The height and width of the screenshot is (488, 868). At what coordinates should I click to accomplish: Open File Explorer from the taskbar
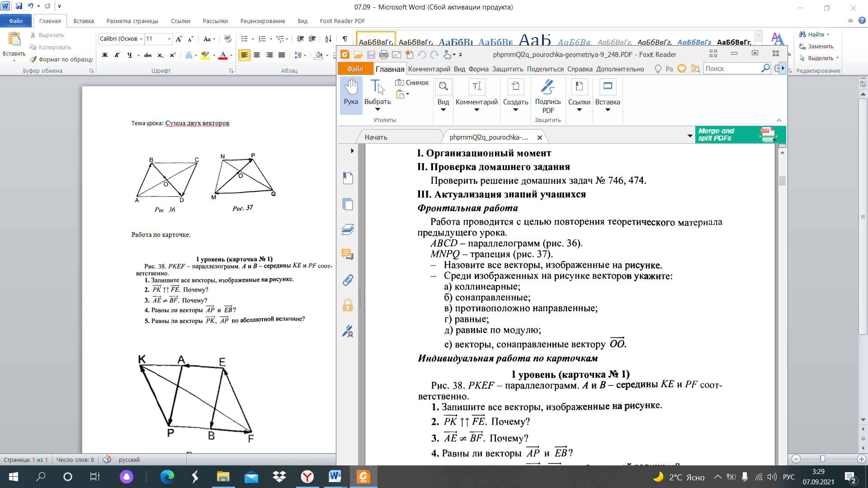pyautogui.click(x=223, y=477)
